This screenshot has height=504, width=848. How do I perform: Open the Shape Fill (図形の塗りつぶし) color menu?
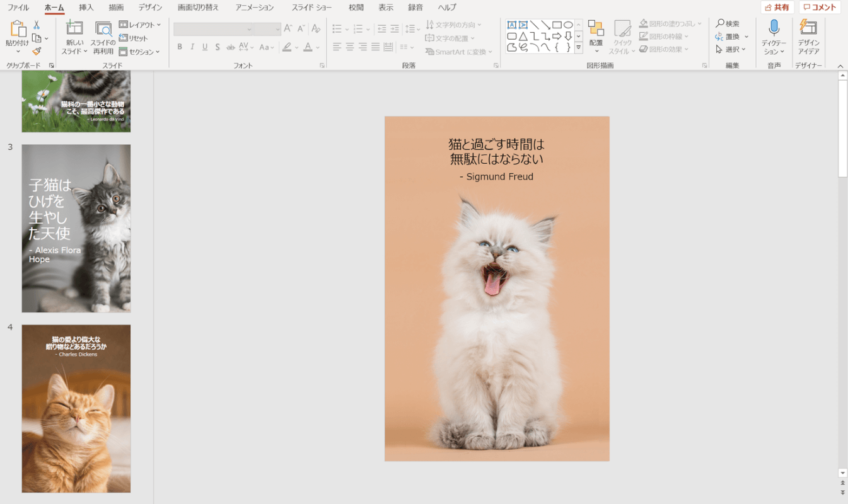670,24
